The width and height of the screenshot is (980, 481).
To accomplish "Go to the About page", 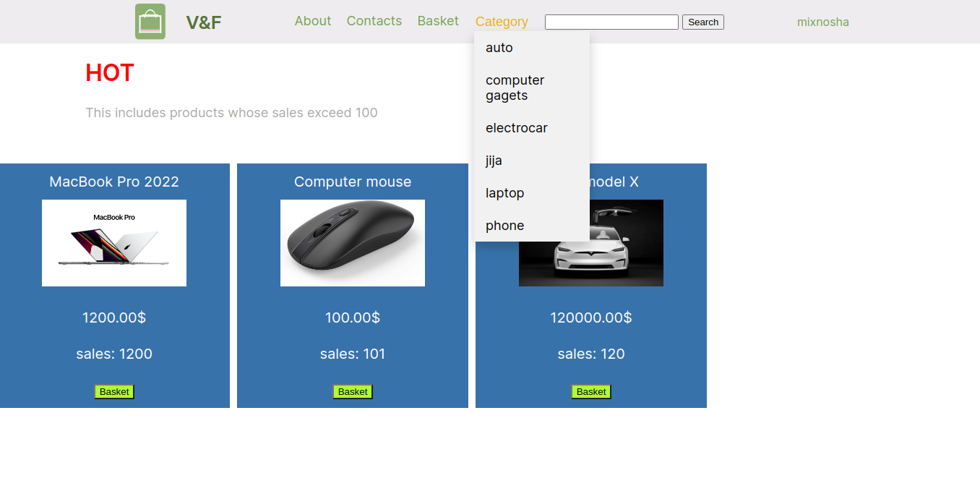I will tap(313, 21).
